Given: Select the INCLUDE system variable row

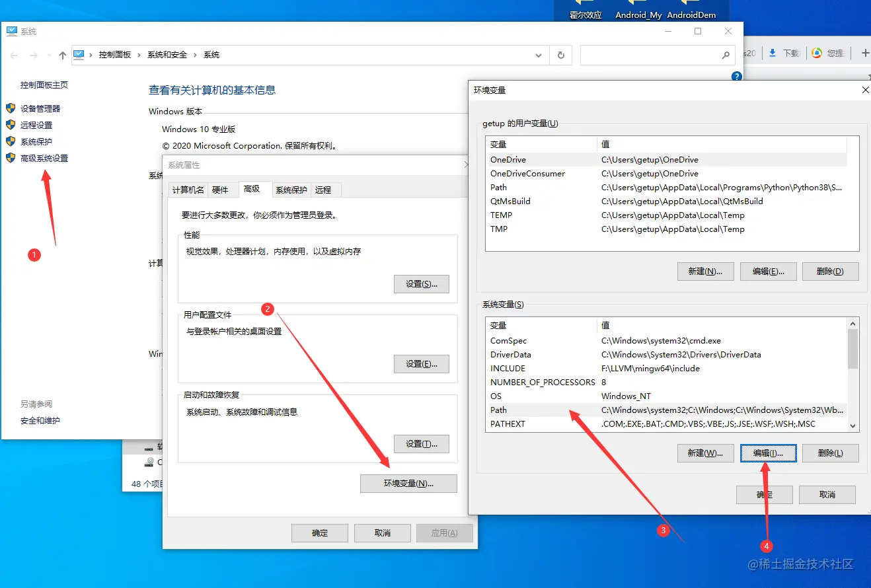Looking at the screenshot, I should click(x=666, y=369).
